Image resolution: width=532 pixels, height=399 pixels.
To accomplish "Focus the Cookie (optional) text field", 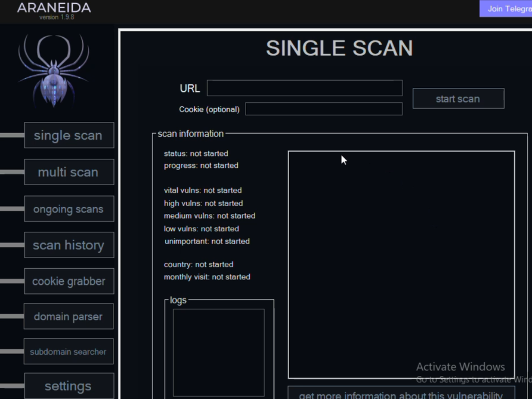I will click(324, 109).
